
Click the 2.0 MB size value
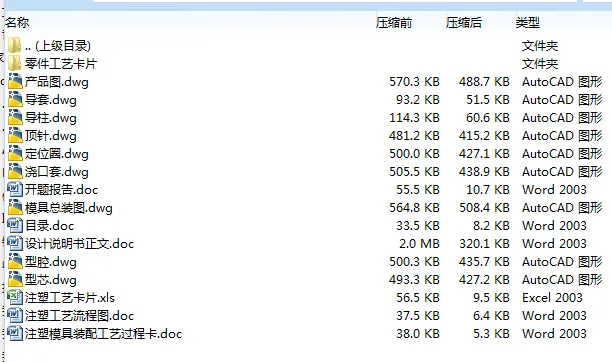point(419,243)
